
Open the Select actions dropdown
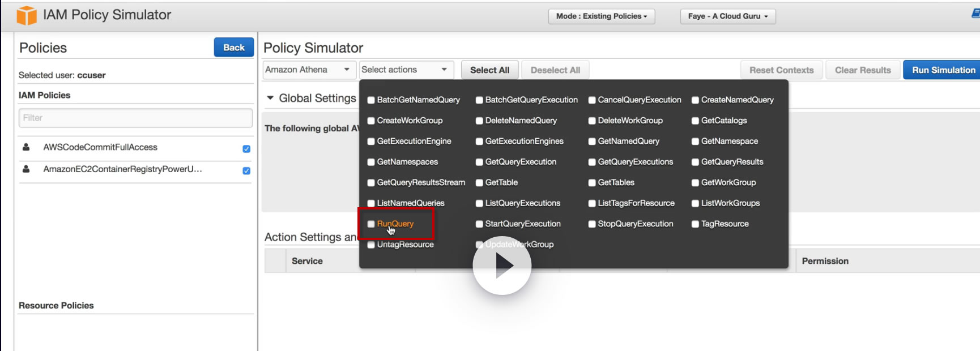point(407,70)
